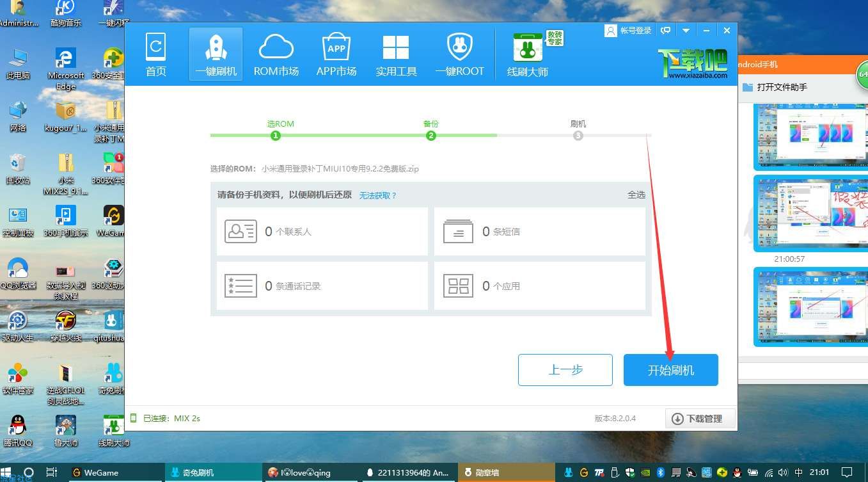Image resolution: width=868 pixels, height=482 pixels.
Task: Select the 一键ROOT tab
Action: coord(459,55)
